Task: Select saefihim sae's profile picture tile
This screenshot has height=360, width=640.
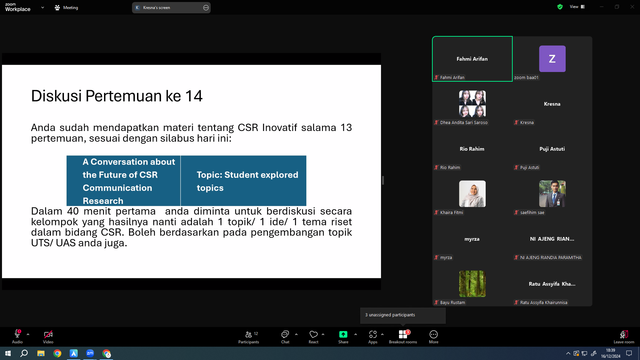Action: click(x=552, y=194)
